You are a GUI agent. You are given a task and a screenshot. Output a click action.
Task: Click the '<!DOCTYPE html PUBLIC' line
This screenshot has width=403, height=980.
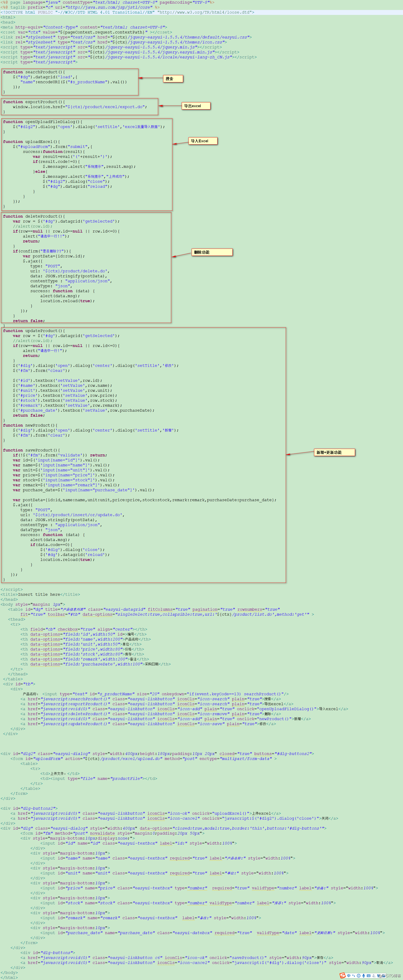coord(127,12)
